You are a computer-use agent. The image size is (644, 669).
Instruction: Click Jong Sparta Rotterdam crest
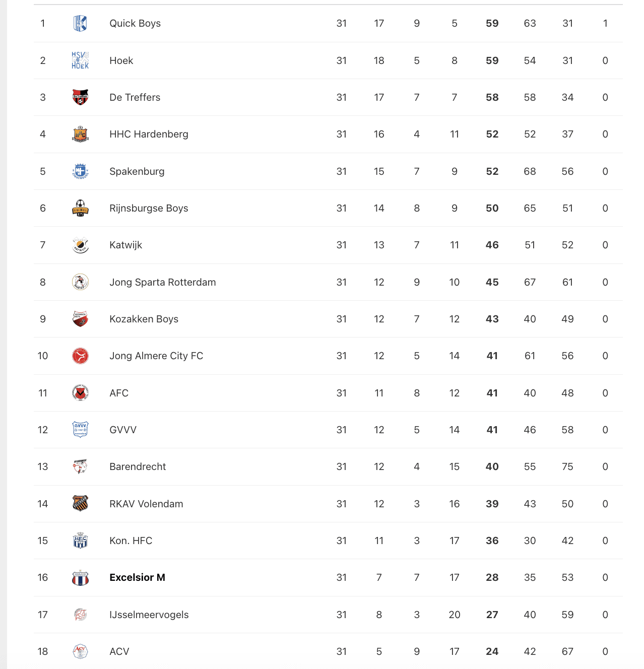[x=80, y=282]
